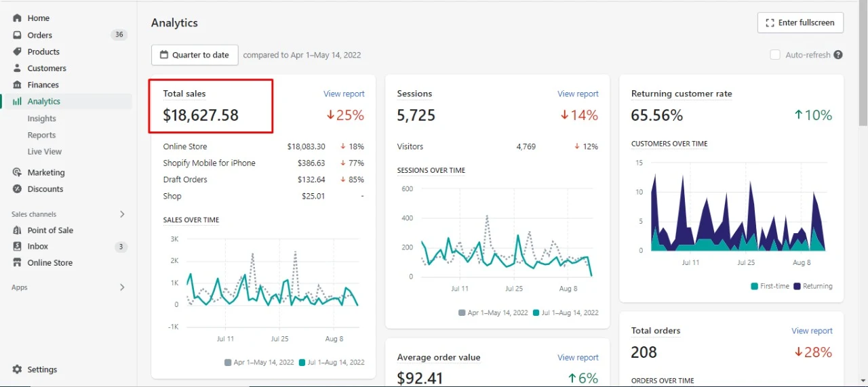Click the Settings gear icon
Image resolution: width=868 pixels, height=387 pixels.
(17, 369)
